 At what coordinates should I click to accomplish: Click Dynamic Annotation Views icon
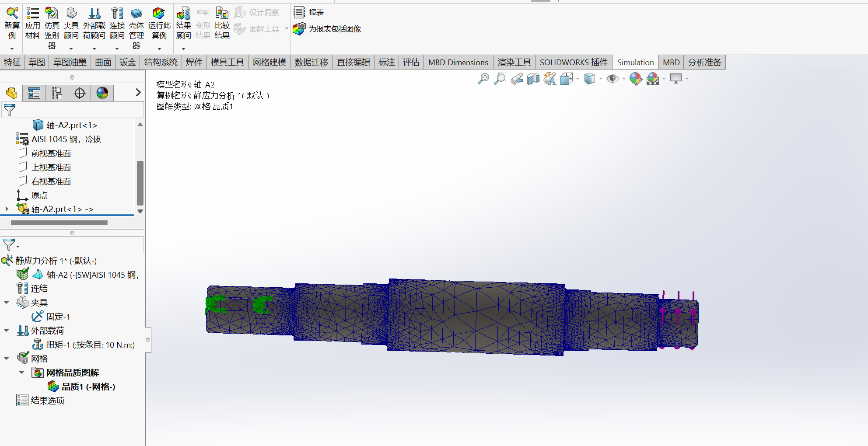(550, 79)
